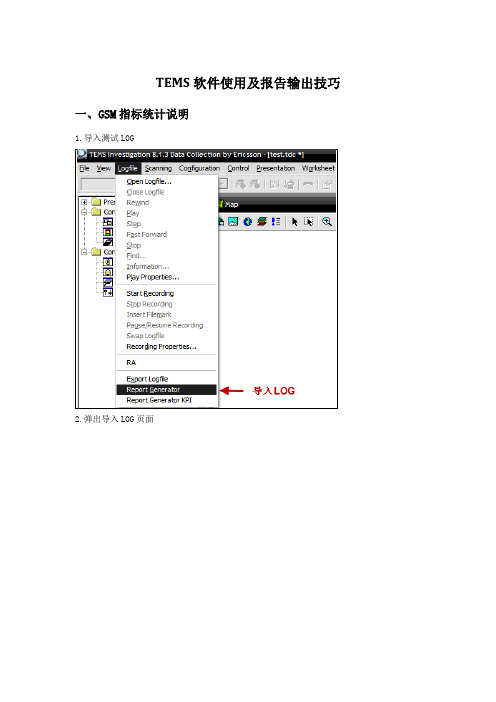Choose Report Generator KPI from the menu
This screenshot has height=702, width=496.
click(167, 400)
